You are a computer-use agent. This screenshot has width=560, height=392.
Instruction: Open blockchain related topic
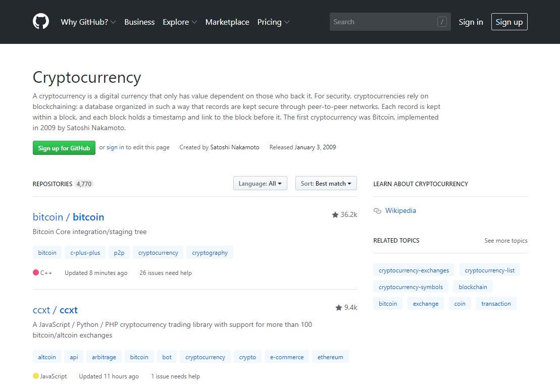pos(473,287)
